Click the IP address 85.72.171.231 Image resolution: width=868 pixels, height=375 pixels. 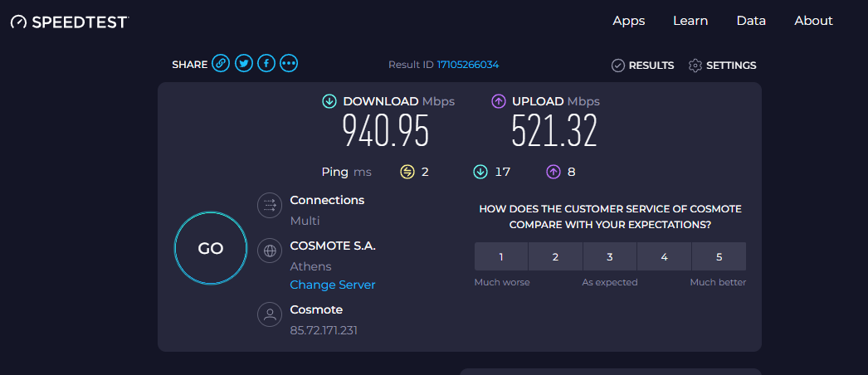click(324, 331)
